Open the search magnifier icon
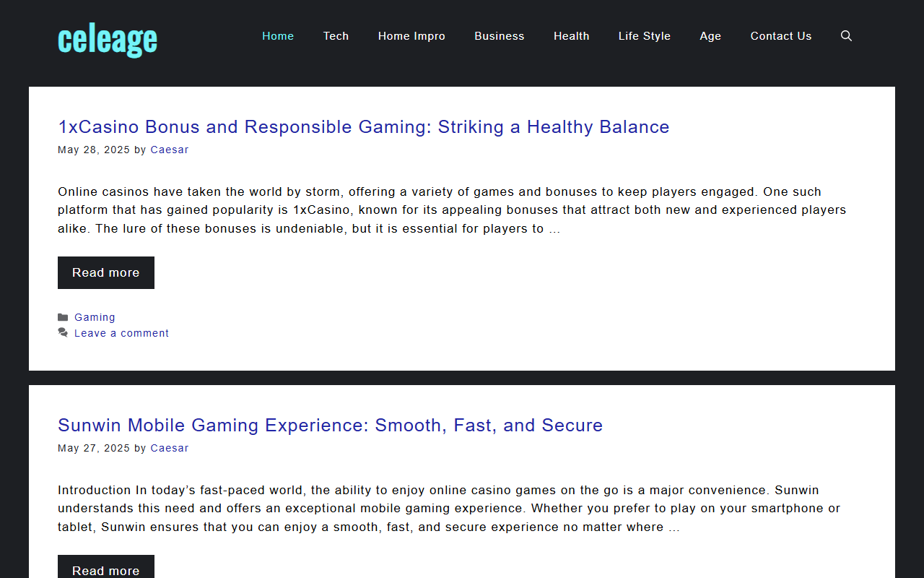 click(846, 36)
